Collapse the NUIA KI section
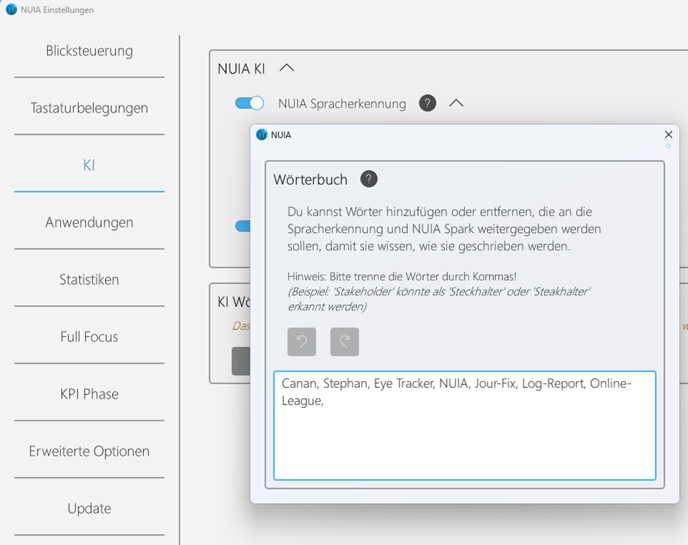The width and height of the screenshot is (688, 545). click(287, 68)
